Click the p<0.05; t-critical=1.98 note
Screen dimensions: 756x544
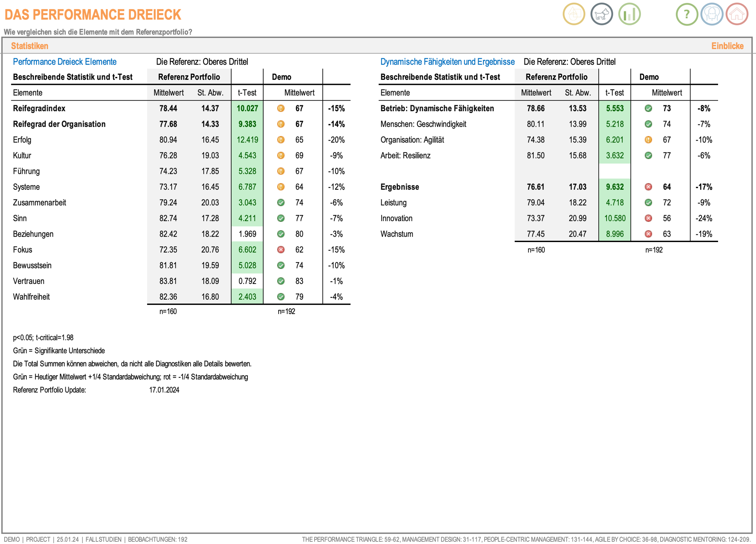tap(43, 337)
